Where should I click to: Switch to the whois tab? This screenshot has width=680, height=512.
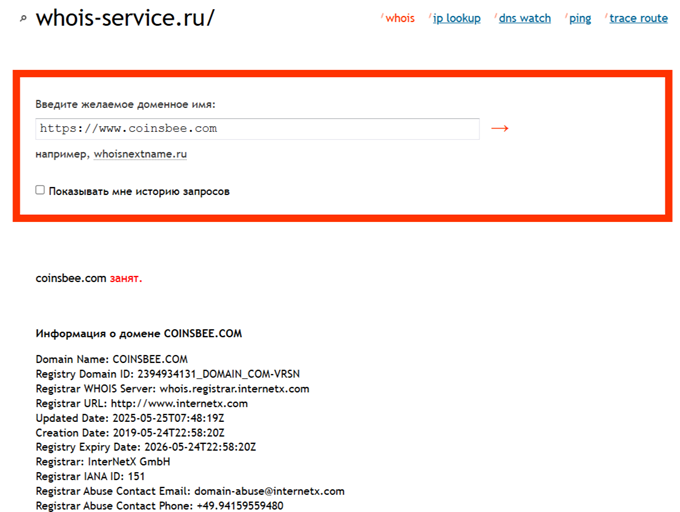click(x=400, y=18)
